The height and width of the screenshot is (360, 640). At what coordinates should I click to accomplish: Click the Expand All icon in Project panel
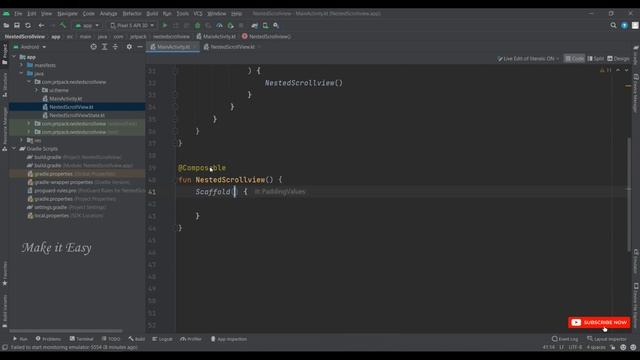point(104,47)
